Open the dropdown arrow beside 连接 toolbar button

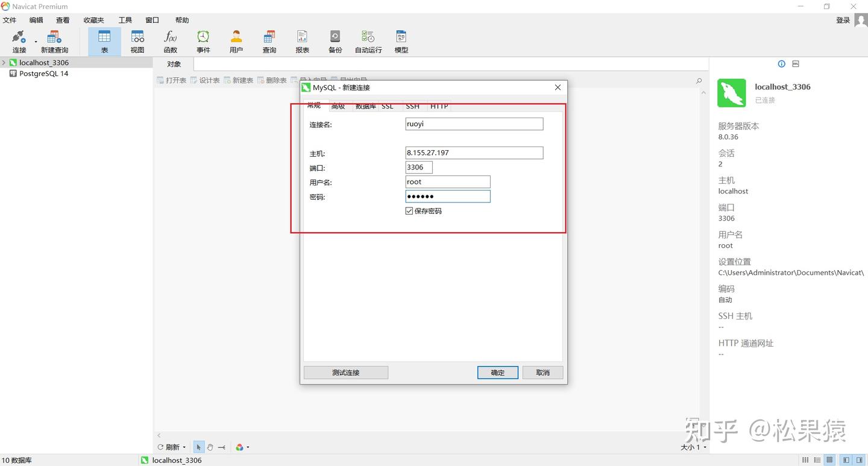(x=36, y=42)
